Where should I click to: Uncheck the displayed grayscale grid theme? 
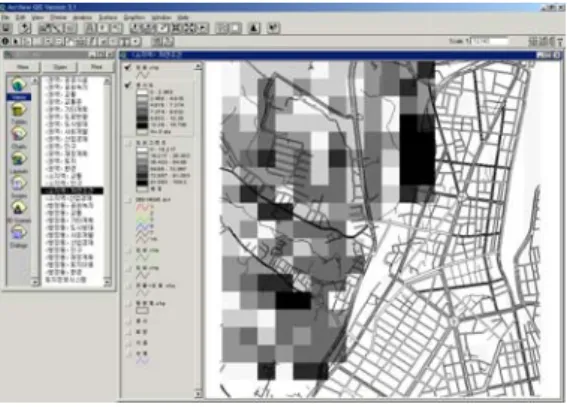click(x=128, y=85)
